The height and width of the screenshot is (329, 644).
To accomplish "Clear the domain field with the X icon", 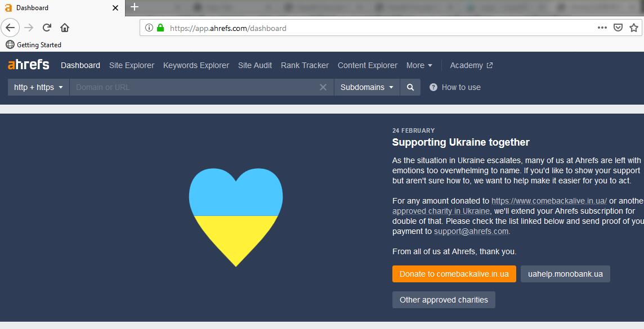I will coord(323,87).
